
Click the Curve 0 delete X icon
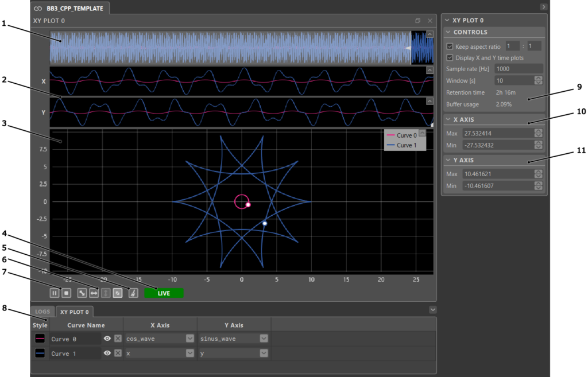[118, 339]
